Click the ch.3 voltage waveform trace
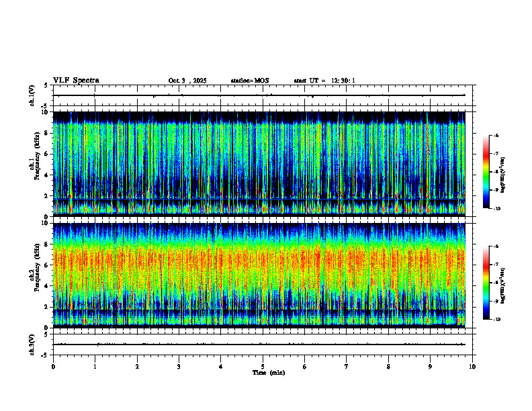Screen dimensions: 532x411 pos(259,345)
